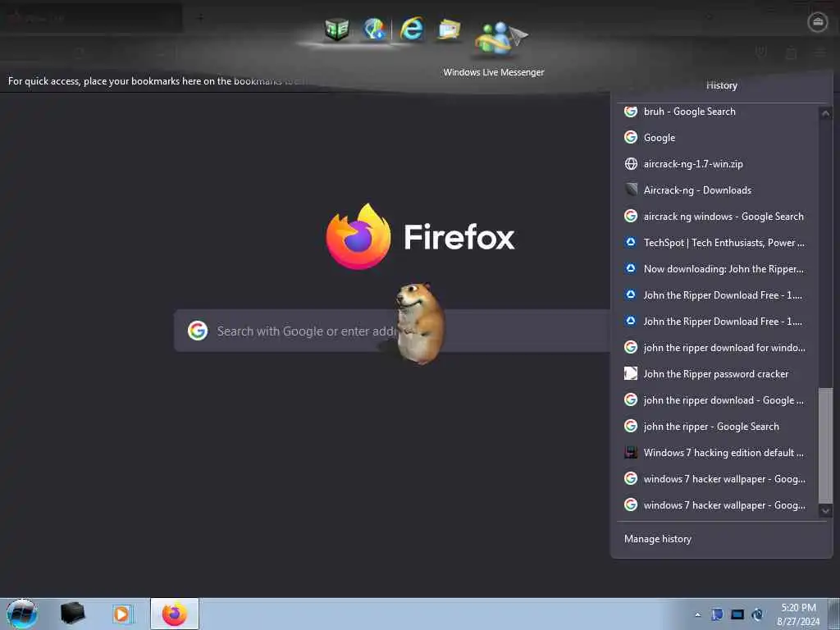840x630 pixels.
Task: Click the 5:20 PM taskbar clock
Action: pos(798,608)
